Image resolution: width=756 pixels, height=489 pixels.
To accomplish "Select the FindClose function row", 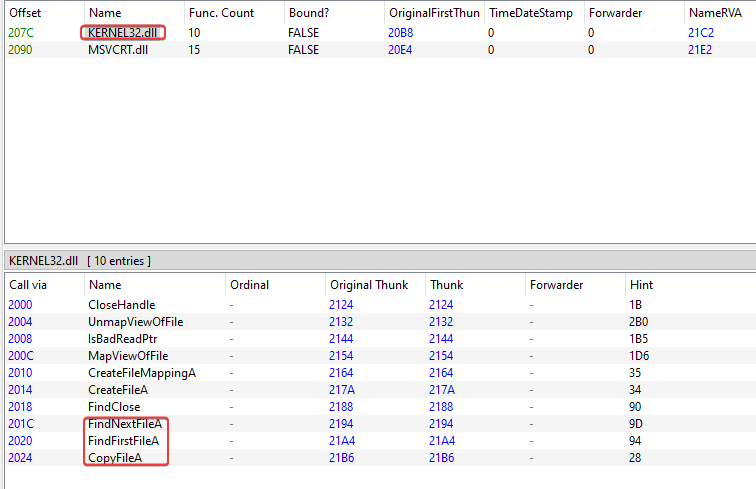I will (380, 407).
